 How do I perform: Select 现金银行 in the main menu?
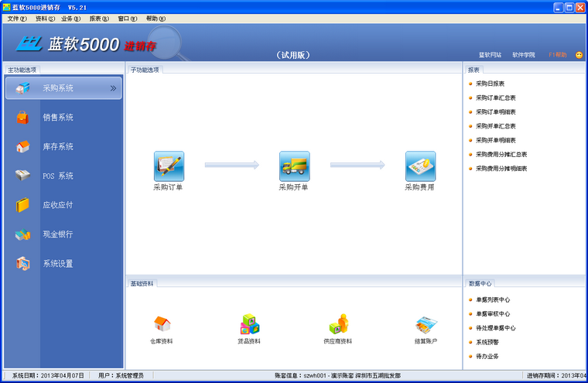(58, 234)
